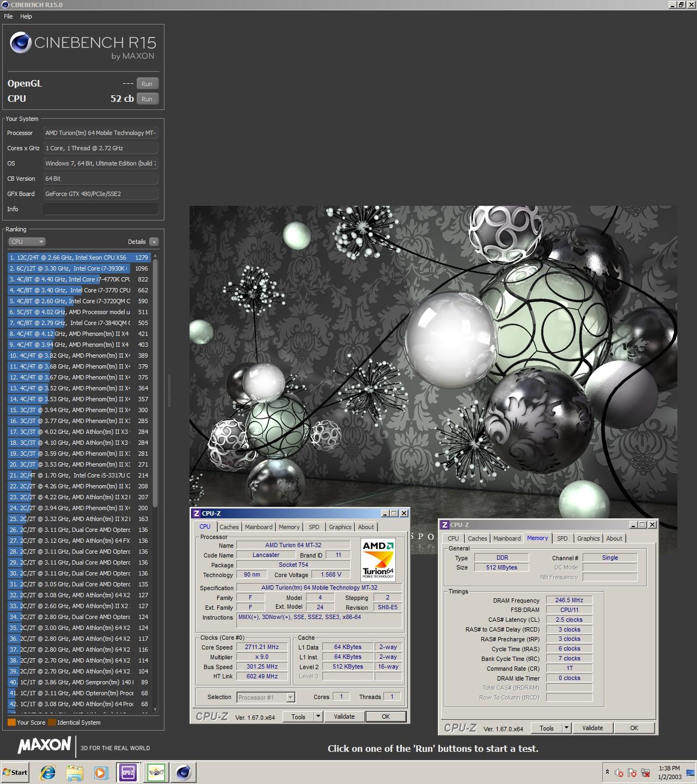Open About tab in right CPU-Z
Image resolution: width=697 pixels, height=784 pixels.
coord(614,538)
